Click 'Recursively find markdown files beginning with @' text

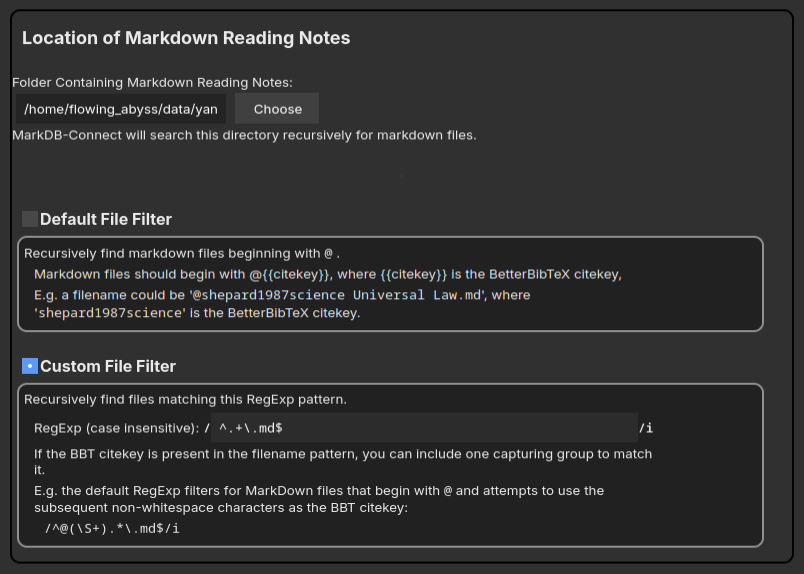182,253
